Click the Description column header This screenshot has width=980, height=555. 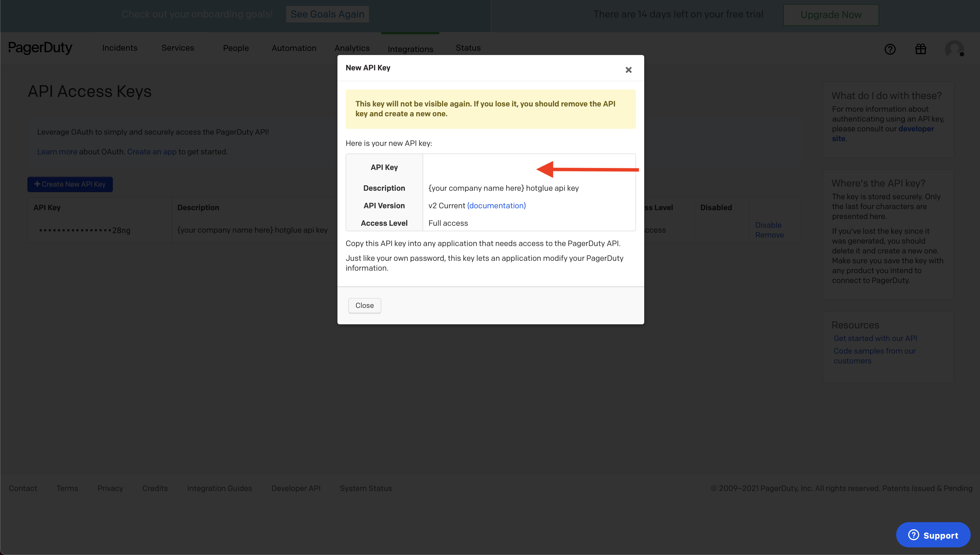[x=198, y=208]
